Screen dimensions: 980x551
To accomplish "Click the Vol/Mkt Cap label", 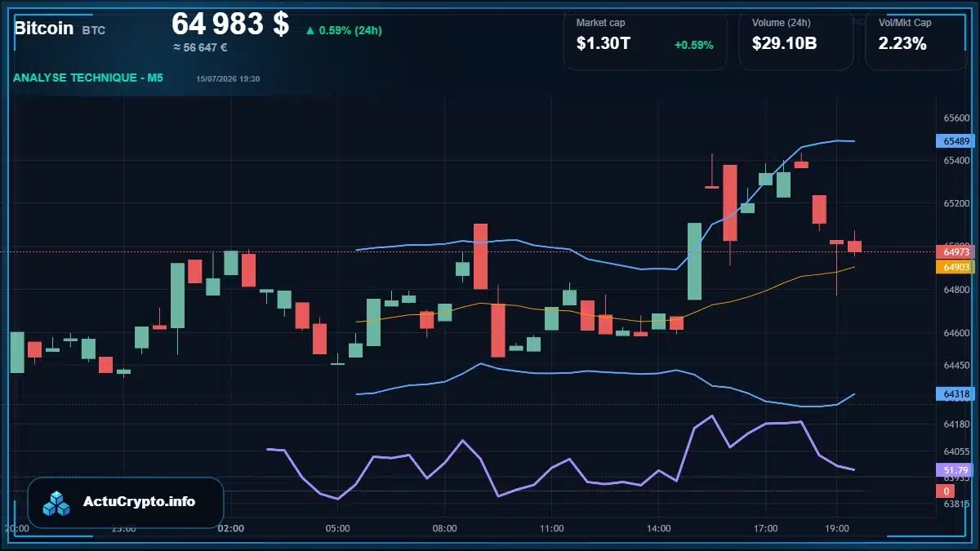I will click(905, 23).
